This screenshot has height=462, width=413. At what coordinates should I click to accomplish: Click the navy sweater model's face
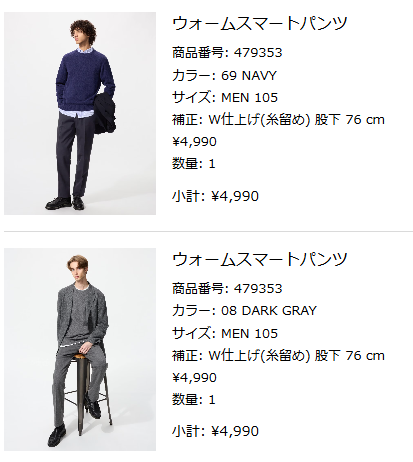tap(80, 36)
